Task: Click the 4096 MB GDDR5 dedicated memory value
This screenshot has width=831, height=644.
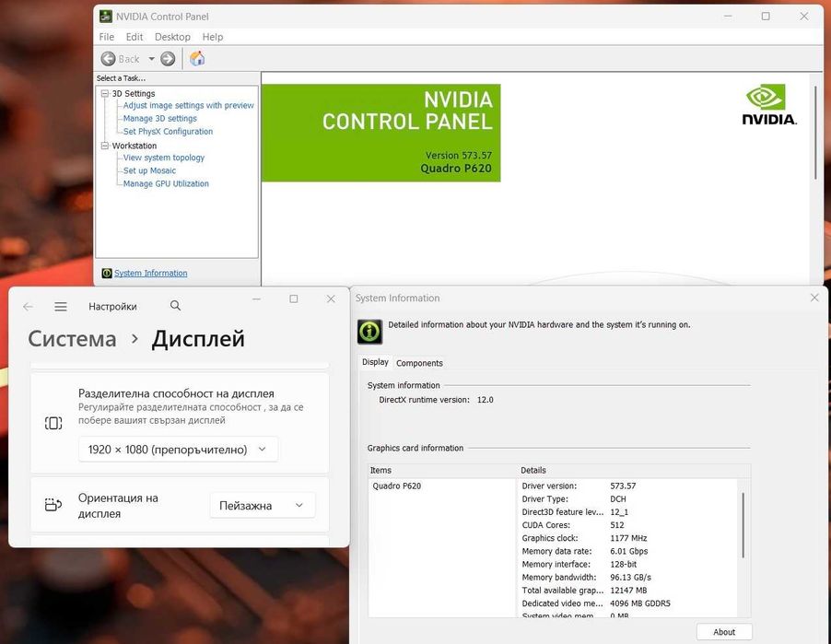Action: point(640,603)
